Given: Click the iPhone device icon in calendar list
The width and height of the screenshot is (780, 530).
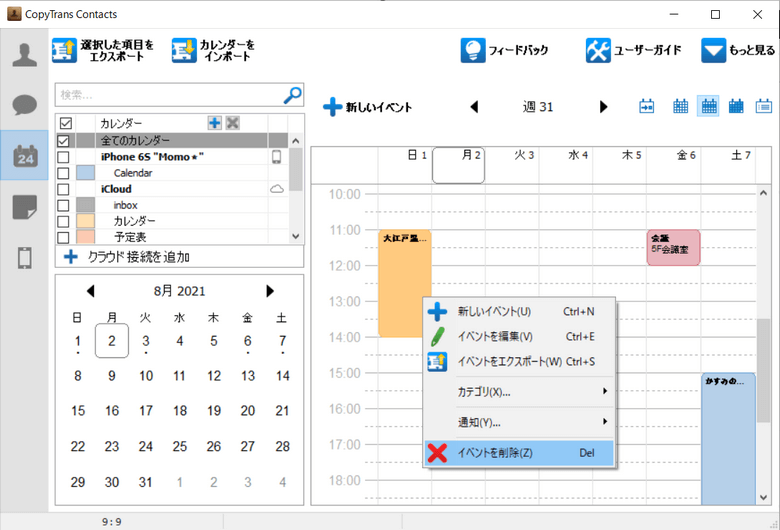Looking at the screenshot, I should tap(277, 157).
